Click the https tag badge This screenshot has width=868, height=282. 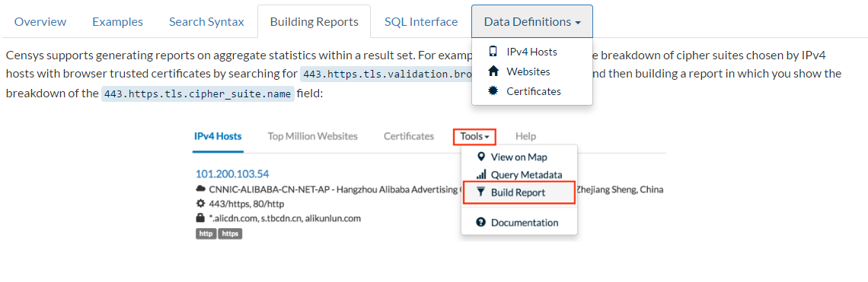click(230, 234)
